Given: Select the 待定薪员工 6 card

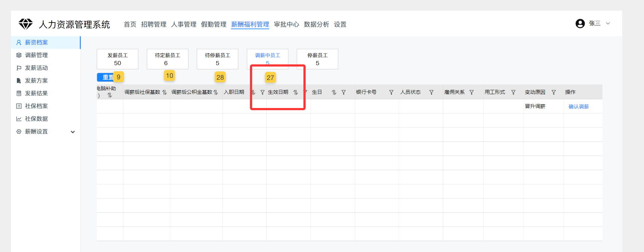Looking at the screenshot, I should click(167, 59).
